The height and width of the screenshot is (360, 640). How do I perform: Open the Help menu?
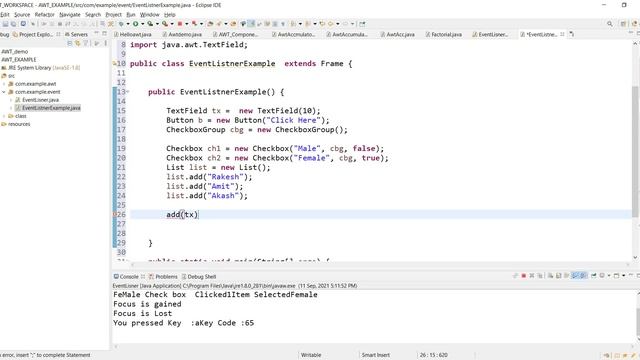[x=170, y=14]
